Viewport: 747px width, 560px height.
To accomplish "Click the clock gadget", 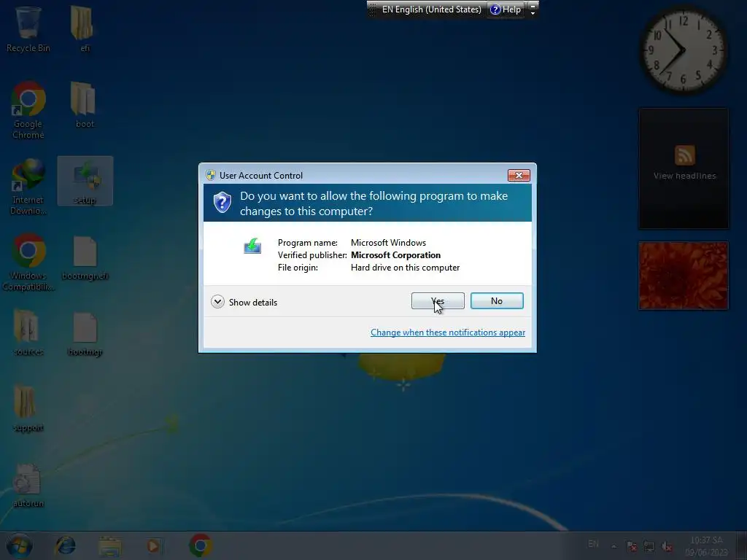I will [x=684, y=50].
